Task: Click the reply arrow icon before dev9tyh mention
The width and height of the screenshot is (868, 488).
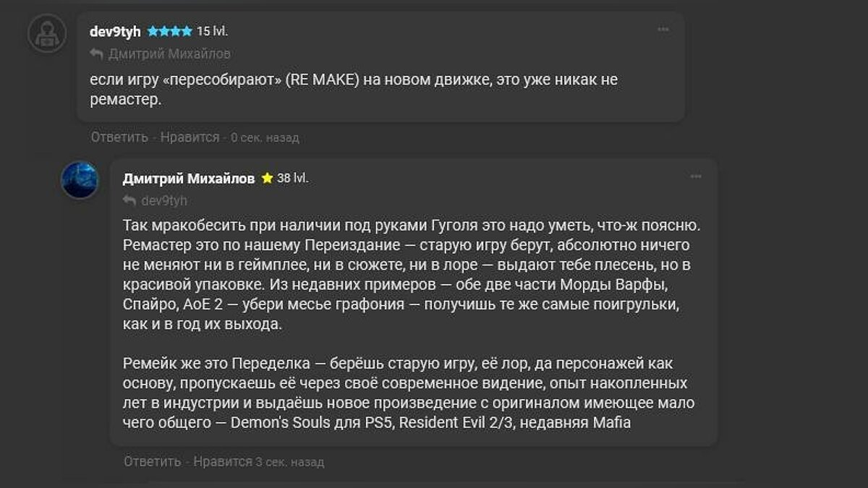Action: (x=129, y=200)
